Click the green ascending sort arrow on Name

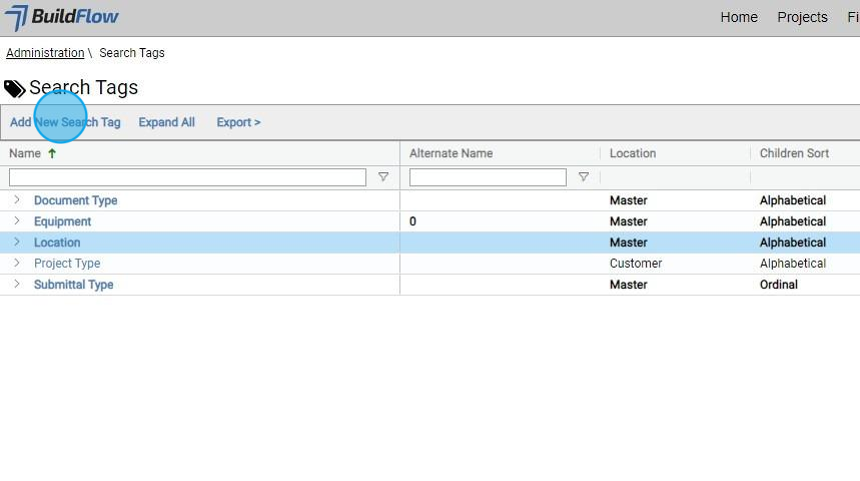pos(52,154)
